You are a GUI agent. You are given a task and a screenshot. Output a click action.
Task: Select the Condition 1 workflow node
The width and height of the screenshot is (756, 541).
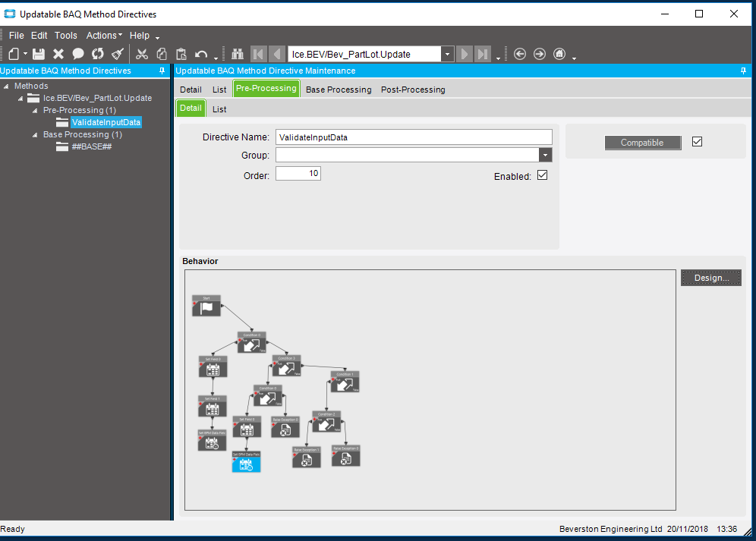(345, 382)
